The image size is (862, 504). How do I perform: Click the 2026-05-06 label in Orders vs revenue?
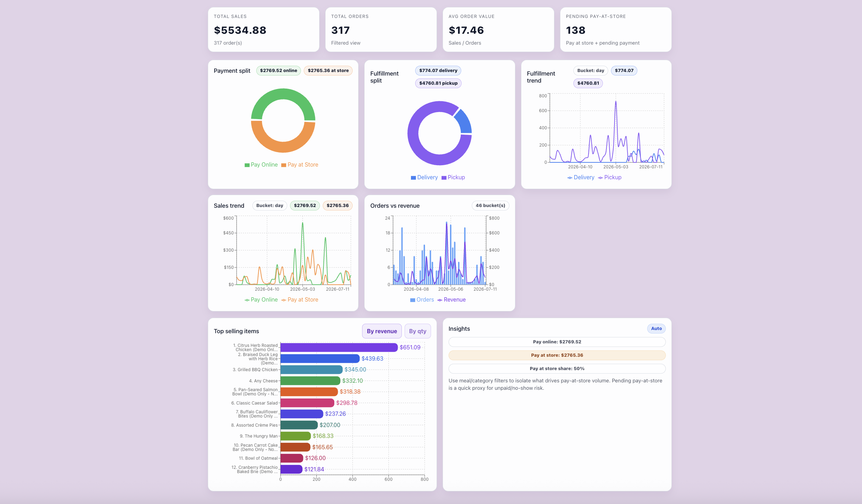click(450, 289)
